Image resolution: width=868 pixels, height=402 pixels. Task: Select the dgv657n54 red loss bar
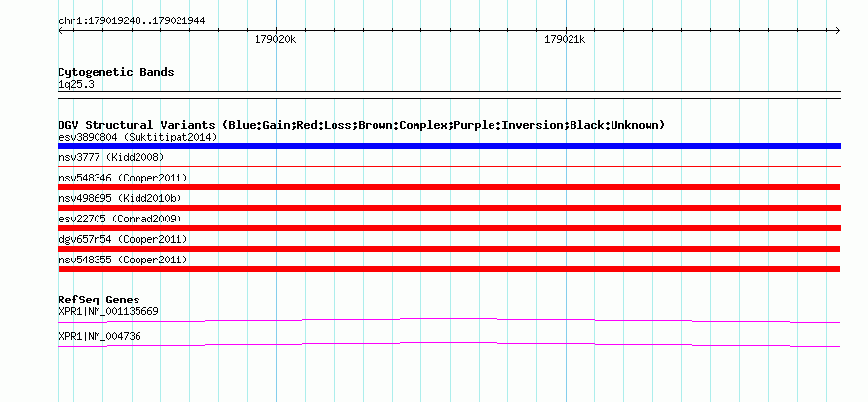[x=449, y=249]
